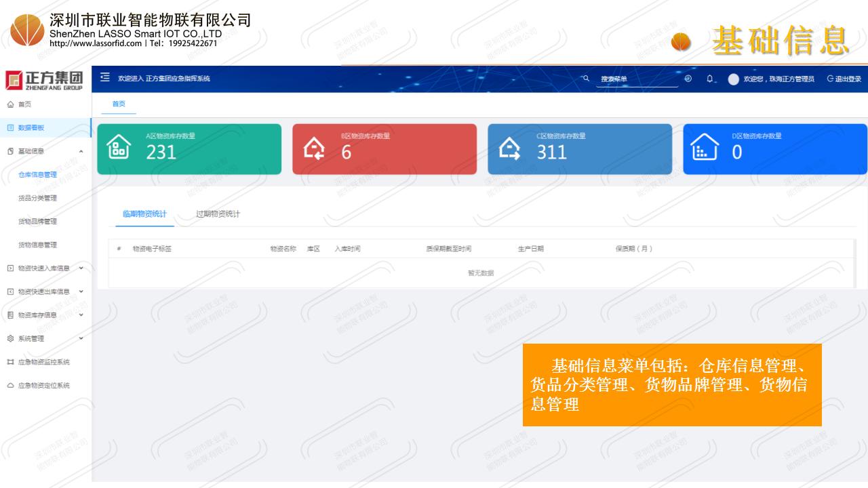Expand the 物资库存信息 submenu
The width and height of the screenshot is (868, 488).
(81, 314)
